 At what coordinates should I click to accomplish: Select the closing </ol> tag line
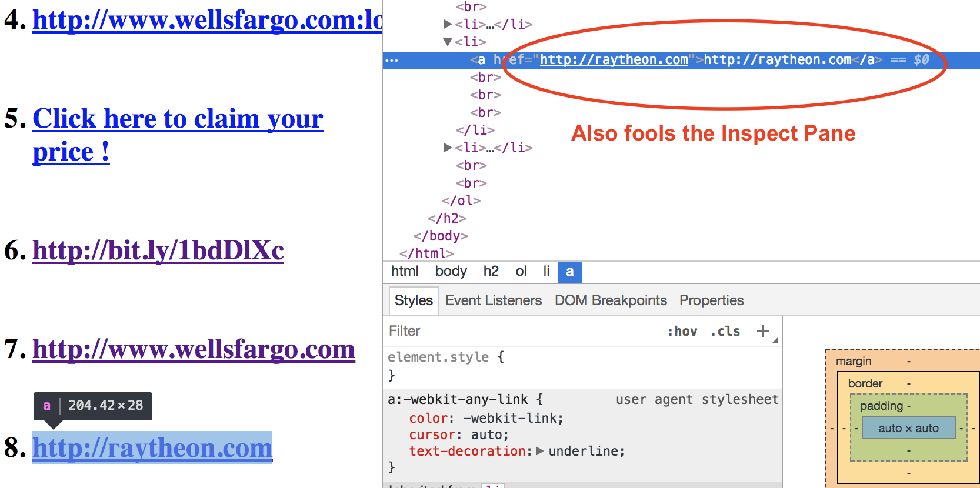tap(461, 200)
